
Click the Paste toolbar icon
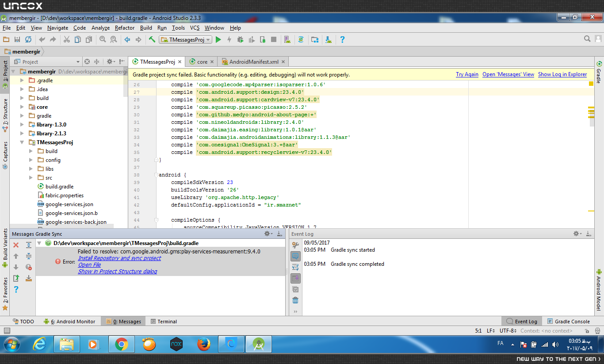[x=89, y=39]
